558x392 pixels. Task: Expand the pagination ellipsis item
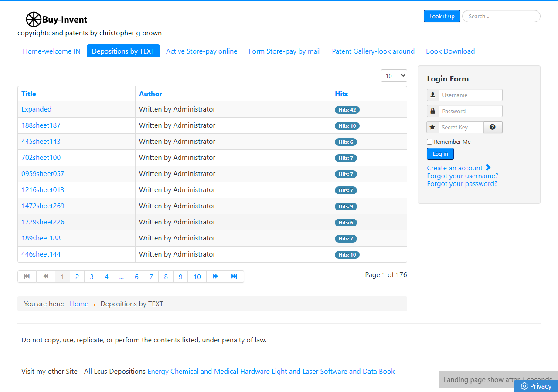122,277
